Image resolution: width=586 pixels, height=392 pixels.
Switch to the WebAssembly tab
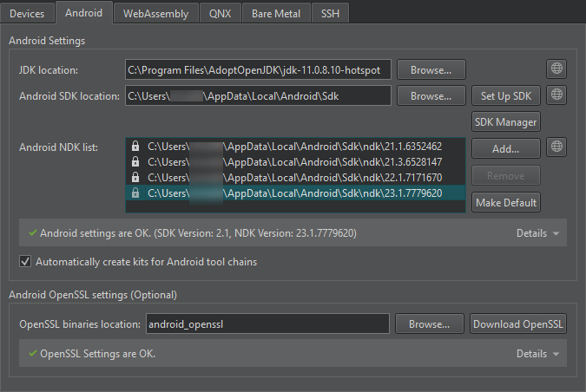click(x=156, y=14)
